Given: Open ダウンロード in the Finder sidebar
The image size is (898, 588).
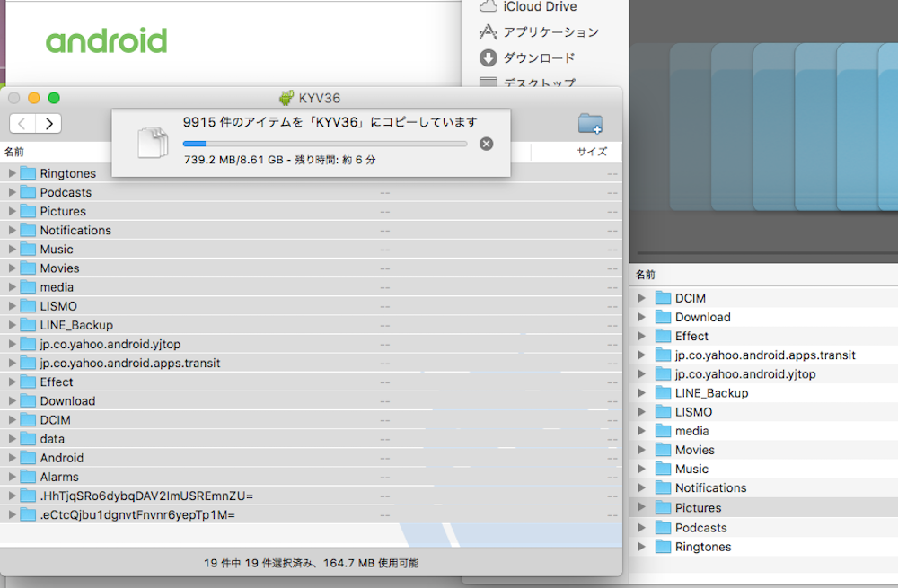Looking at the screenshot, I should 539,58.
